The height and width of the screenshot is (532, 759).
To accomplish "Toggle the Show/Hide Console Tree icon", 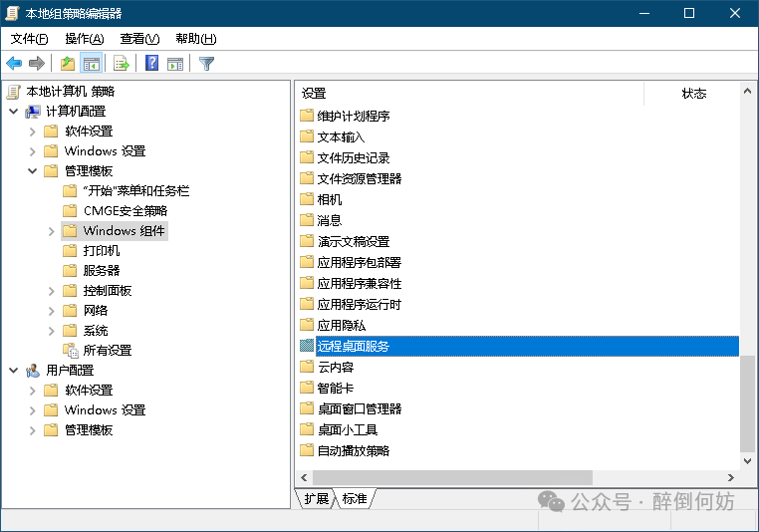I will pos(92,64).
